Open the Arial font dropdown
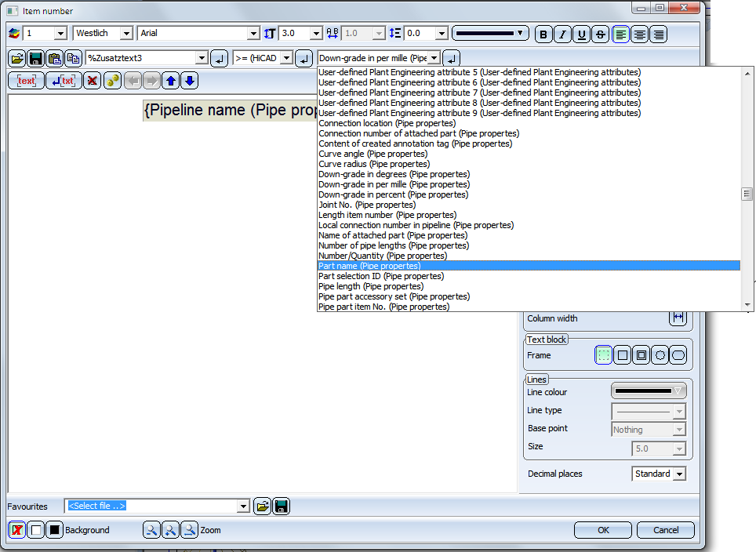Image resolution: width=756 pixels, height=552 pixels. [x=253, y=34]
